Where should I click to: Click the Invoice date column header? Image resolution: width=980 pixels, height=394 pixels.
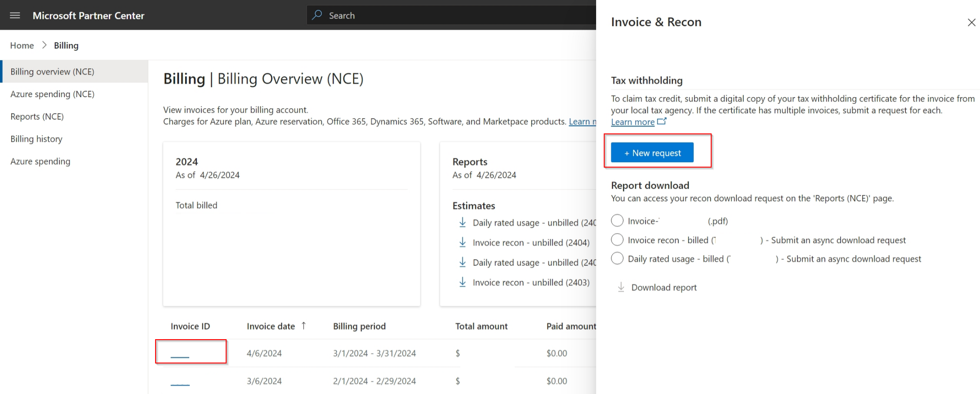271,326
